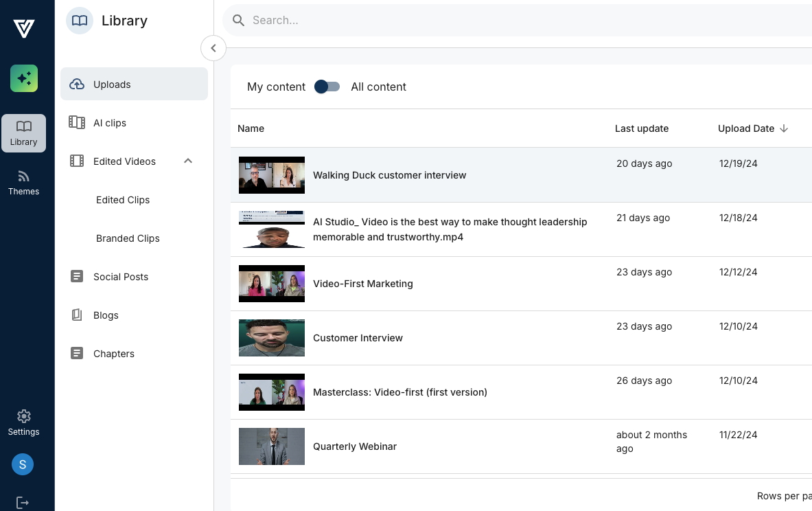The width and height of the screenshot is (812, 511).
Task: Click the user avatar S icon
Action: [x=23, y=464]
